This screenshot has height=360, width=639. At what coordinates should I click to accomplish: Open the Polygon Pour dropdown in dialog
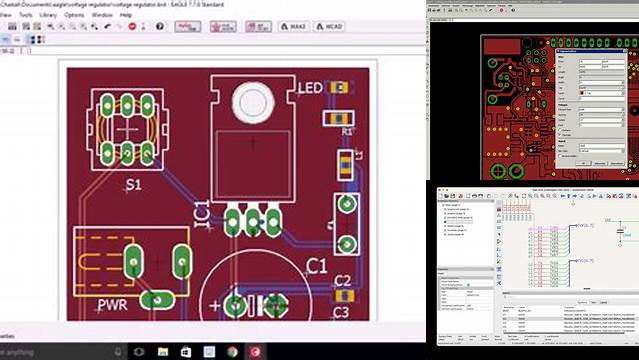pyautogui.click(x=602, y=110)
